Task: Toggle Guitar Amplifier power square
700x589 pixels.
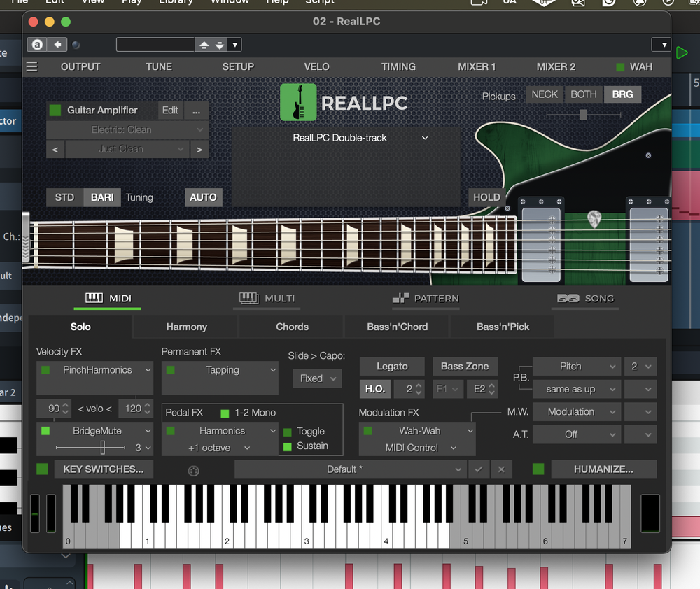Action: click(x=55, y=111)
